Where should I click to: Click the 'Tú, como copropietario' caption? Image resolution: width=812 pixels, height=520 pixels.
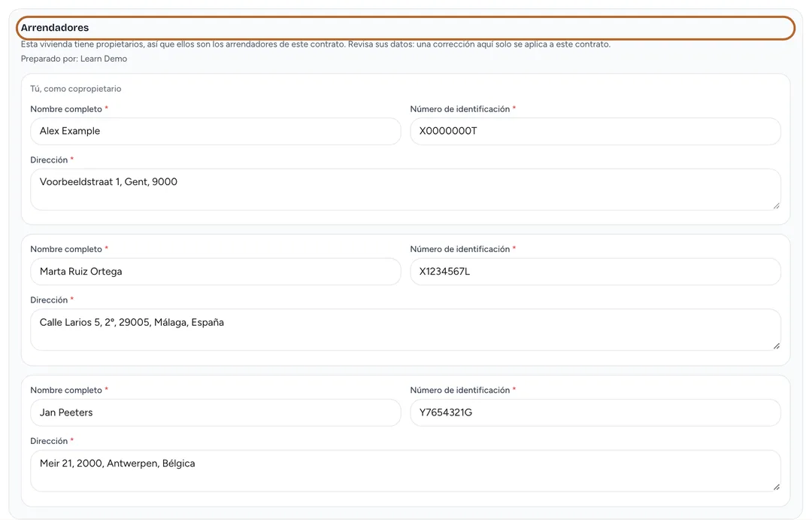76,89
